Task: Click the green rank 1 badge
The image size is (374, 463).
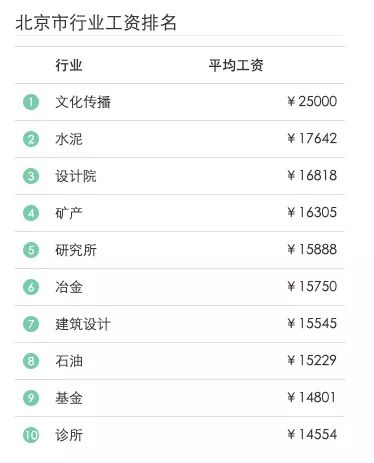Action: pos(31,102)
